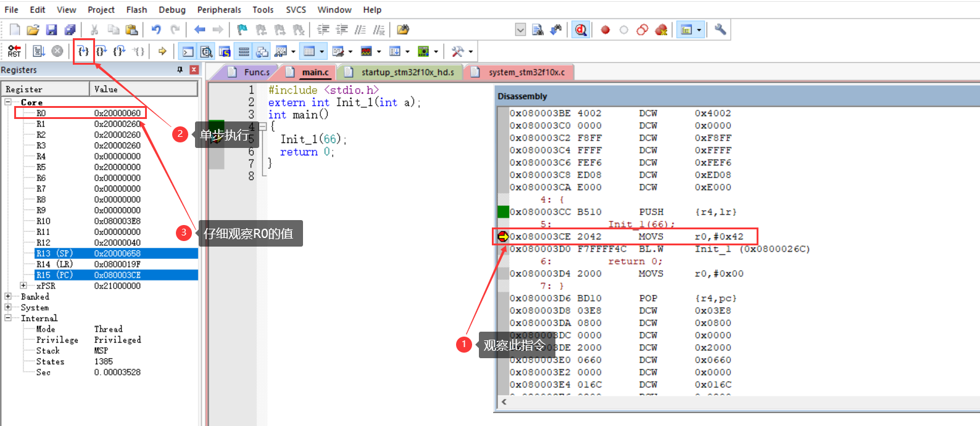980x426 pixels.
Task: Open Configuration wrench icon
Action: [720, 30]
